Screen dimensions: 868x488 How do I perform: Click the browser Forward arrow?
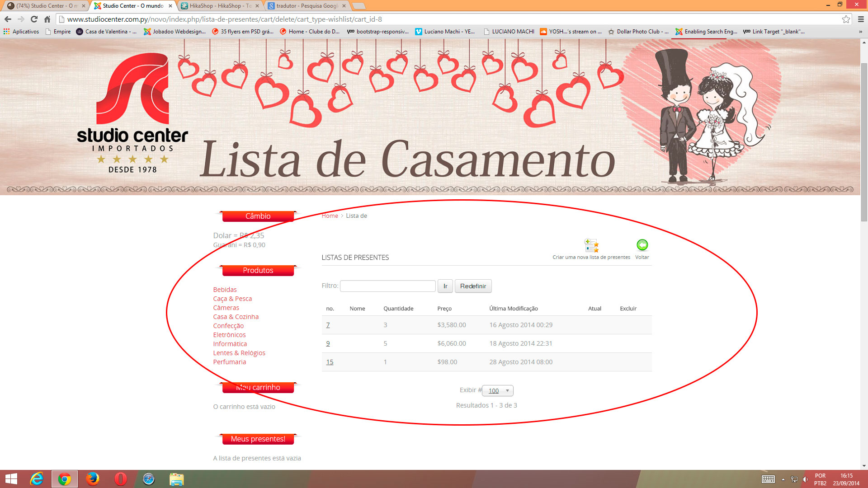coord(21,19)
